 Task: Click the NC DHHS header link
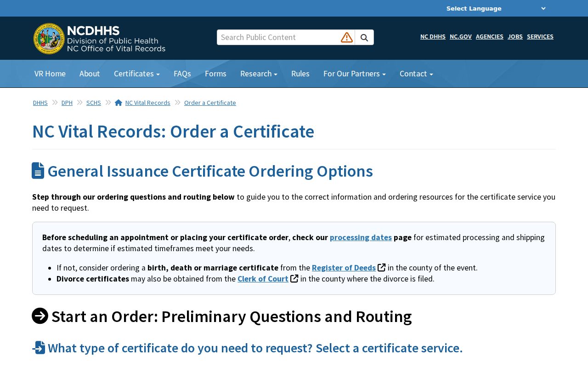[433, 37]
